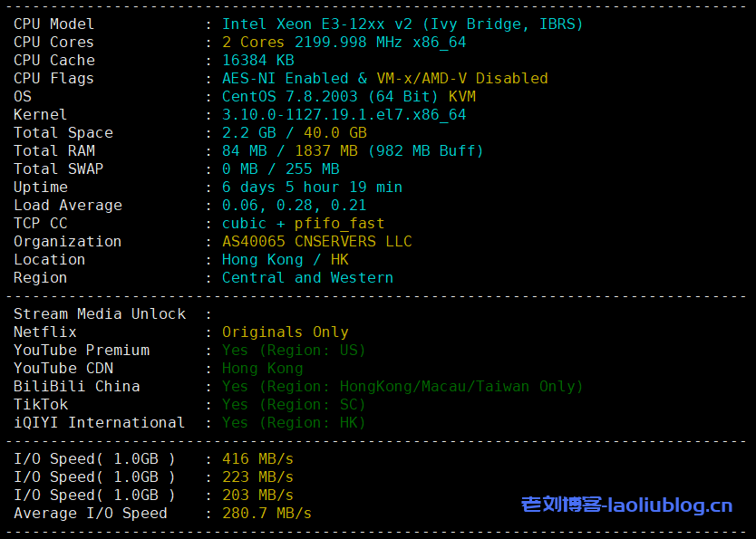Select TCP CC value cubic + pfifo_fast
Viewport: 756px width, 539px height.
(304, 224)
